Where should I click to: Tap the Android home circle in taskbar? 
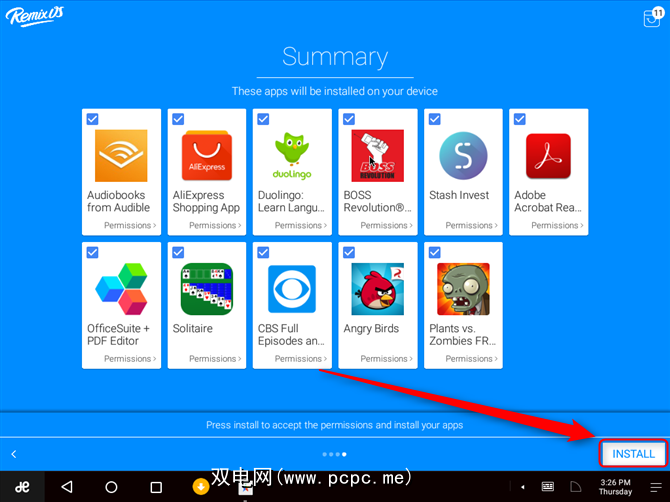pos(111,487)
